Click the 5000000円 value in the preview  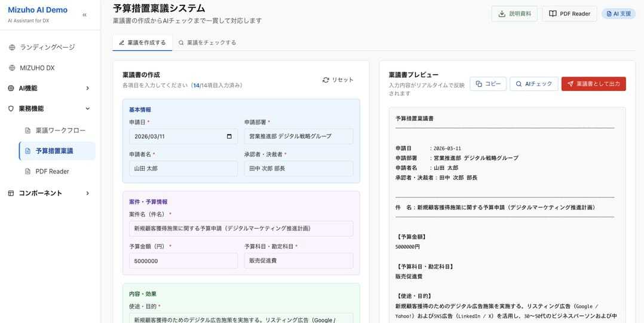(x=407, y=247)
